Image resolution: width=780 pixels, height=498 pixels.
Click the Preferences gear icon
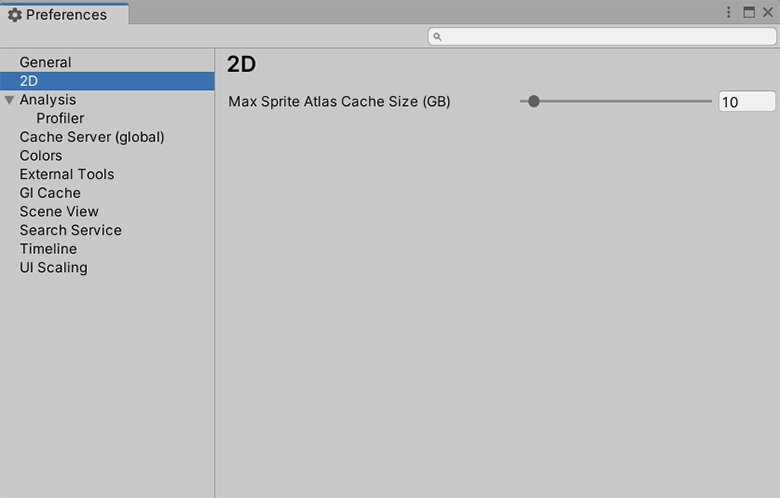coord(15,15)
